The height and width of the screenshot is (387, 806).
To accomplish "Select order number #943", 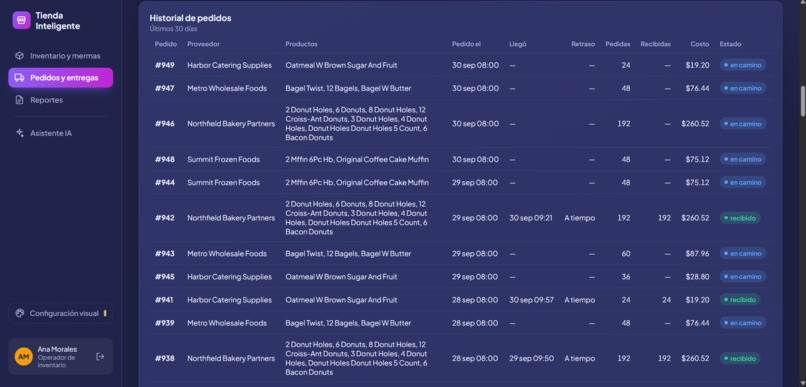I will (x=164, y=253).
